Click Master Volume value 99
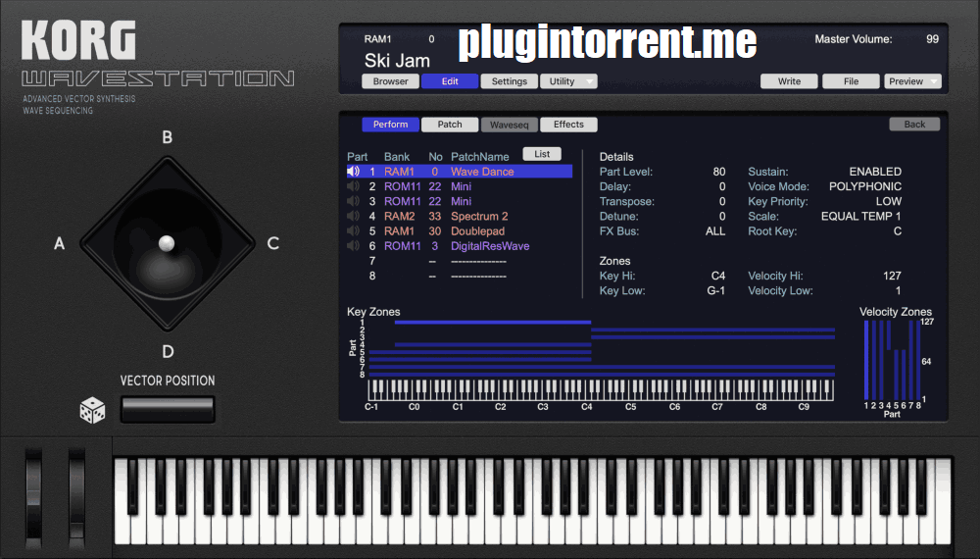Image resolution: width=980 pixels, height=559 pixels. click(933, 39)
